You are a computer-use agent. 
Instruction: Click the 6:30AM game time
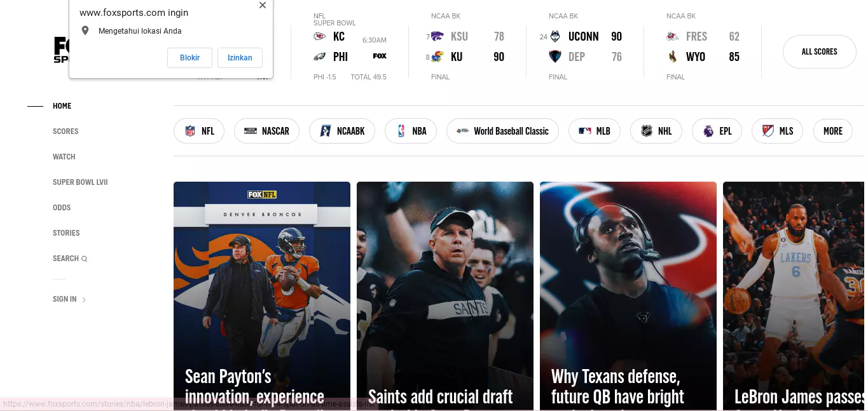375,40
